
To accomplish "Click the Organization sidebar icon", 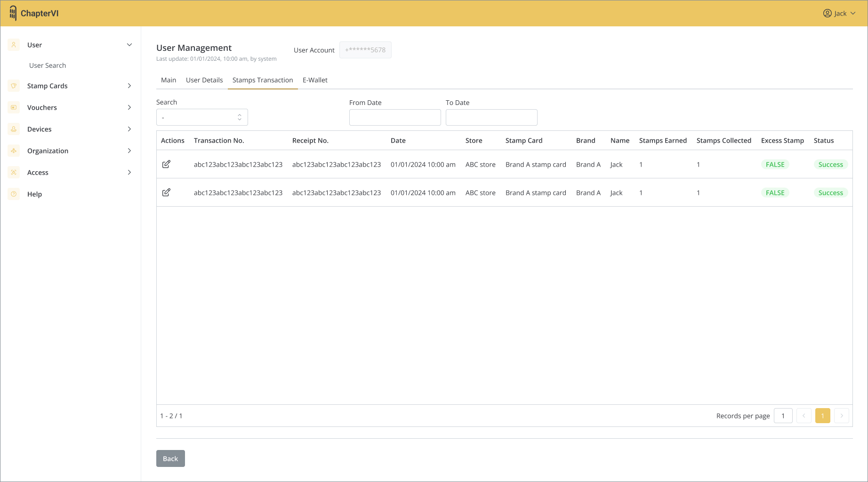I will (x=14, y=151).
